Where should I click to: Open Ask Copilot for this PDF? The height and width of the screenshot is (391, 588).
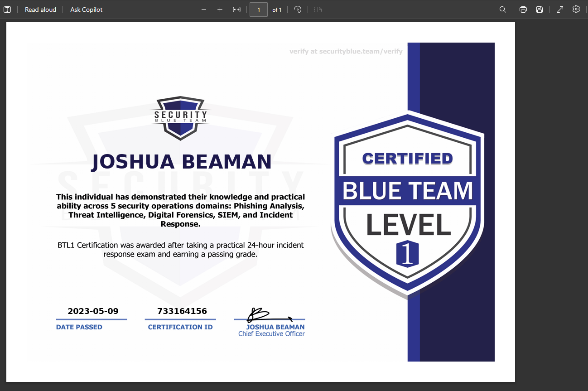[x=86, y=9]
